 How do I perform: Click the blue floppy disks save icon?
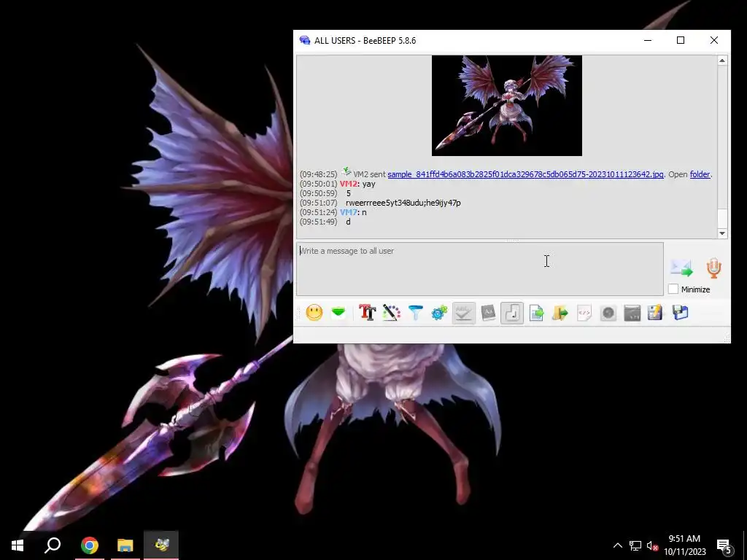(x=681, y=313)
